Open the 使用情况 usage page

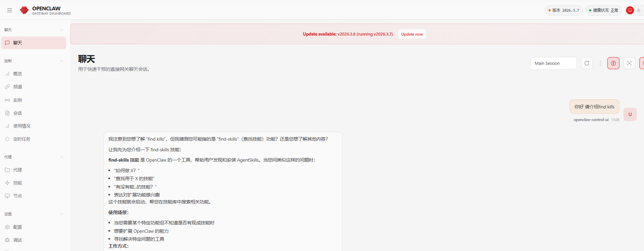(x=34, y=126)
